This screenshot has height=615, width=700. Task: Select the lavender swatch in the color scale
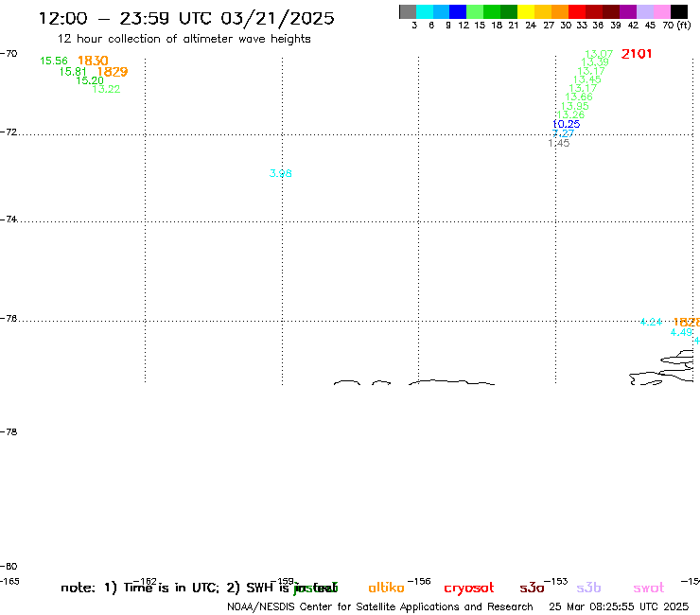tap(645, 11)
